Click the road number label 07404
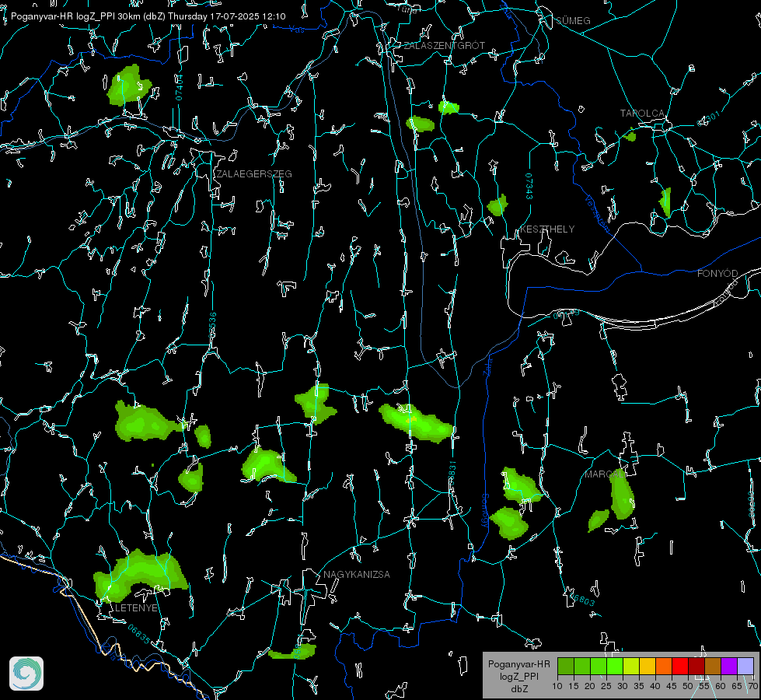Screen dimensions: 761x700 pos(179,87)
